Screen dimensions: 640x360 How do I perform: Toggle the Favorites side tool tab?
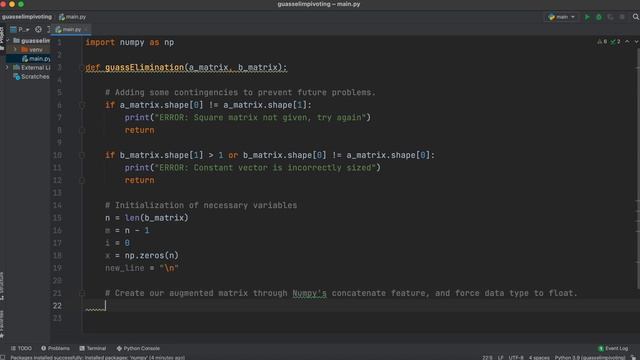coord(2,324)
